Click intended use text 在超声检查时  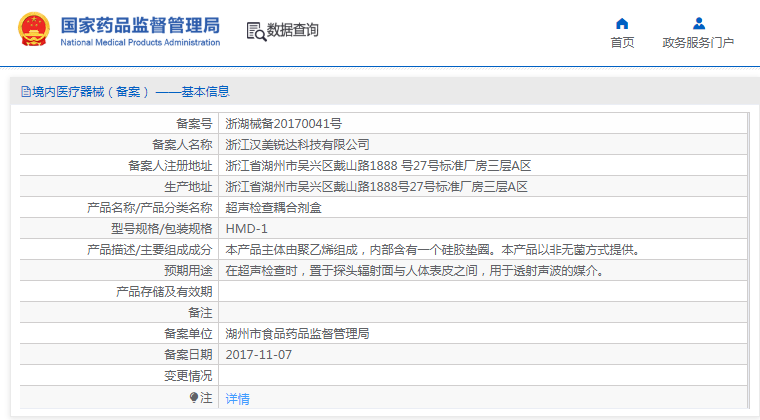click(x=416, y=270)
